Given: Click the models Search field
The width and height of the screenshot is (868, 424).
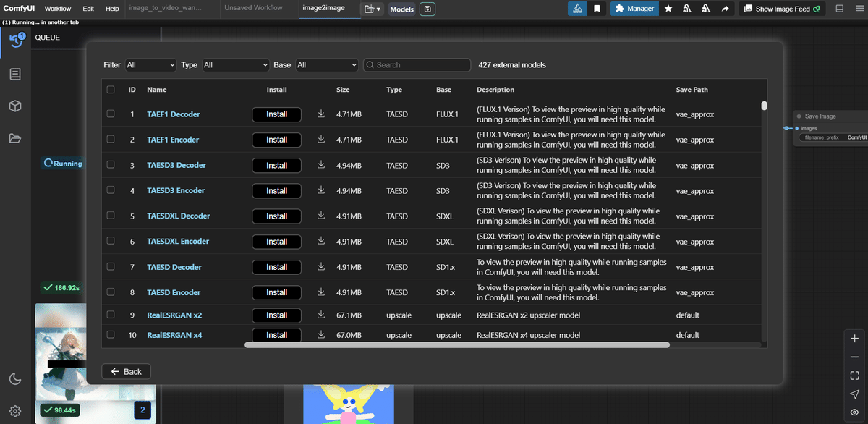Looking at the screenshot, I should 416,65.
